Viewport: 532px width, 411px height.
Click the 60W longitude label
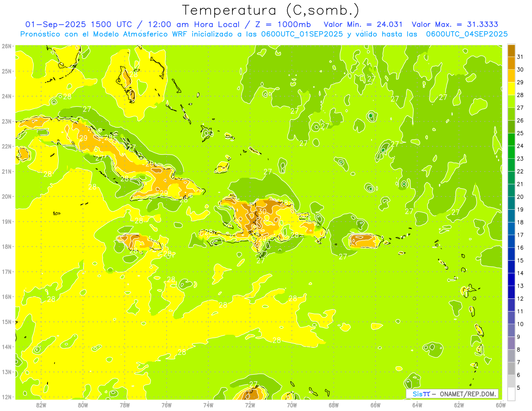pos(501,404)
